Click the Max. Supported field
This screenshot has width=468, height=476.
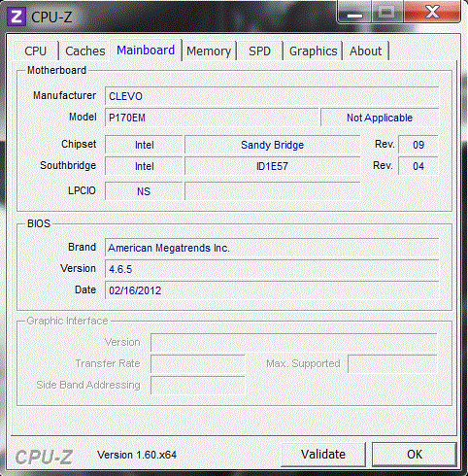392,363
